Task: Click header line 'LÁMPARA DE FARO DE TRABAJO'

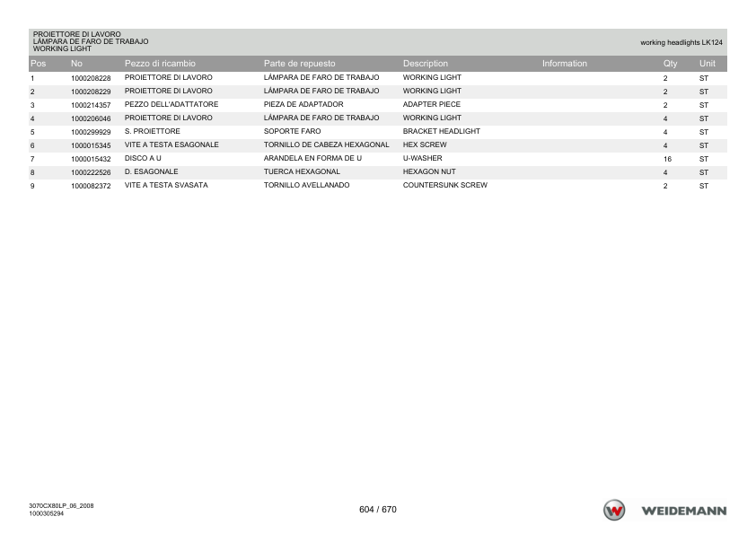Action: 91,41
